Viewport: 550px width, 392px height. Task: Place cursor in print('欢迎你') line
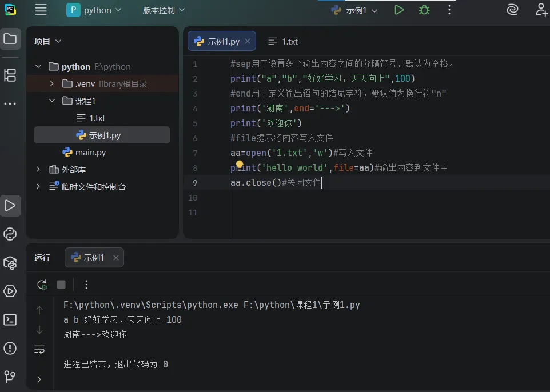[266, 123]
